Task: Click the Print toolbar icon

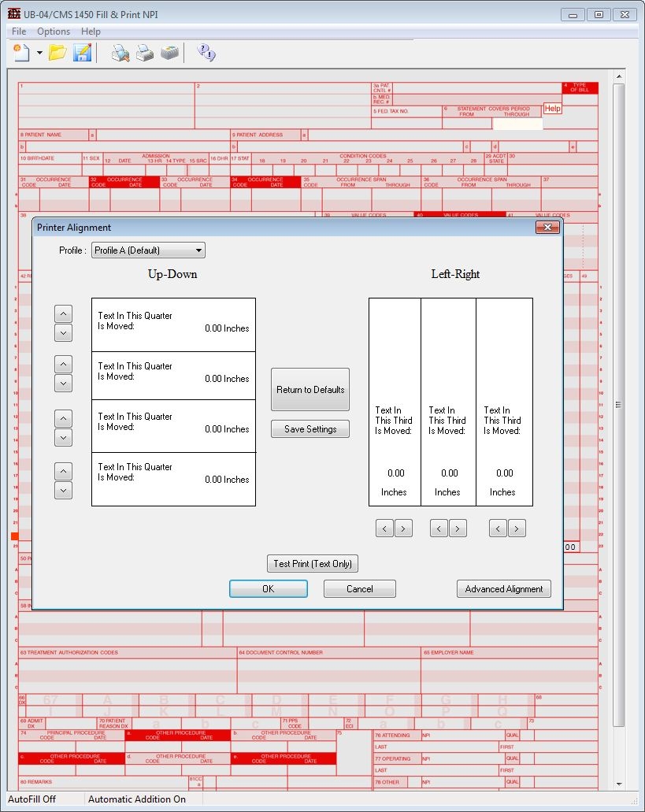Action: (144, 53)
